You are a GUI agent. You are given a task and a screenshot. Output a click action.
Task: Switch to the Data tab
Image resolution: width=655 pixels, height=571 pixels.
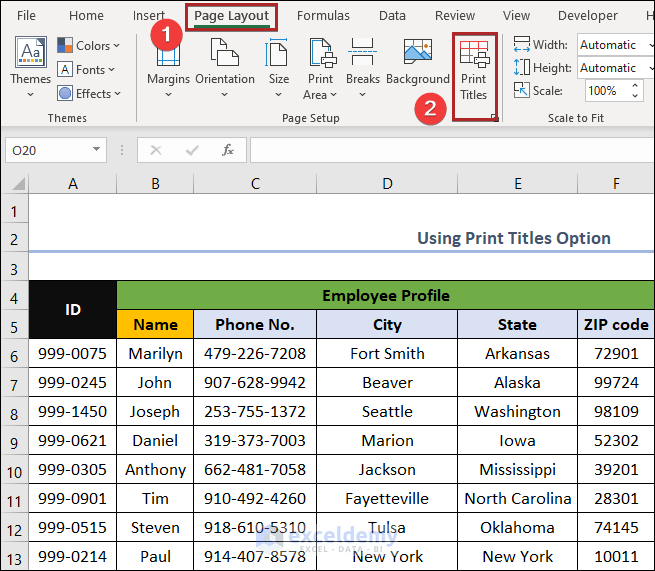392,15
